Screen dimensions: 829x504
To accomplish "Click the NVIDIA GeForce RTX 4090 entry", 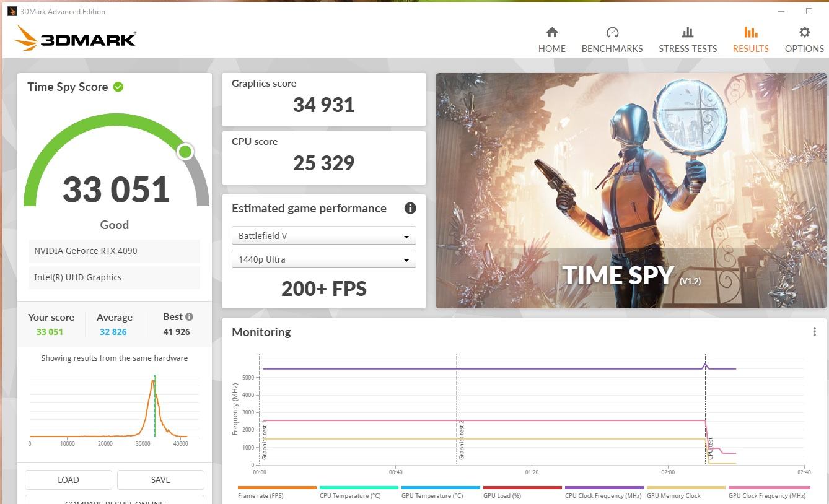I will coord(114,251).
